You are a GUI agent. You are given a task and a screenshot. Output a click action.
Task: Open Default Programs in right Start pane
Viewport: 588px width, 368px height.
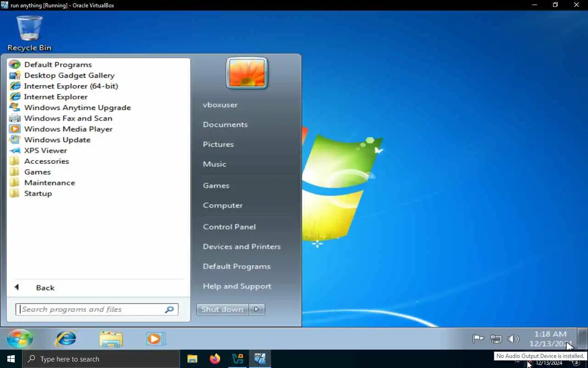pyautogui.click(x=237, y=266)
